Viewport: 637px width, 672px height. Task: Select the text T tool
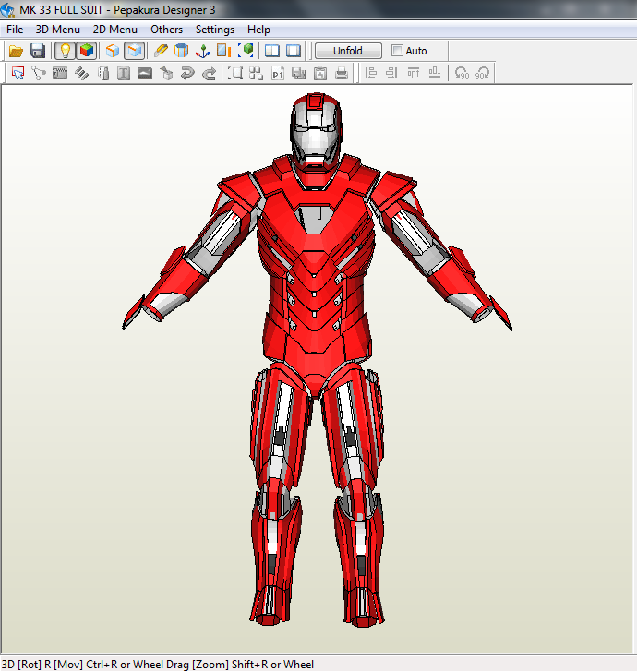coord(124,73)
